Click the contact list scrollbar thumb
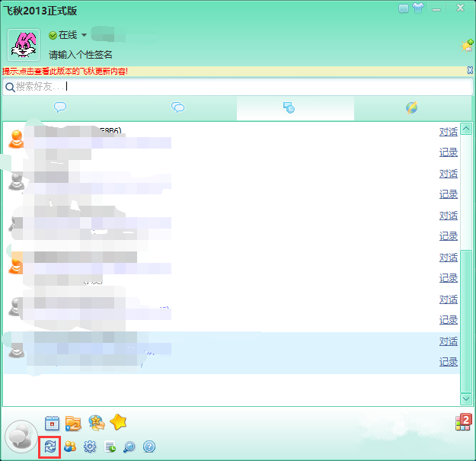The height and width of the screenshot is (461, 476). click(466, 322)
